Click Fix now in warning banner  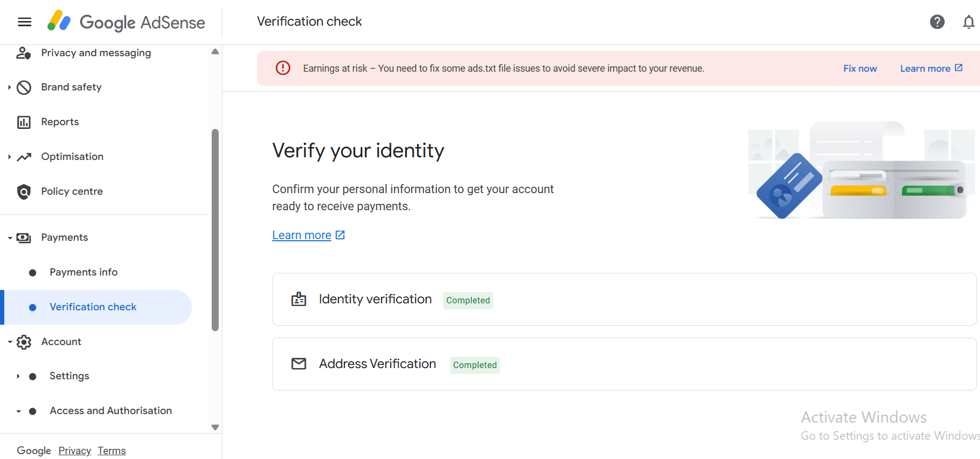click(x=860, y=68)
